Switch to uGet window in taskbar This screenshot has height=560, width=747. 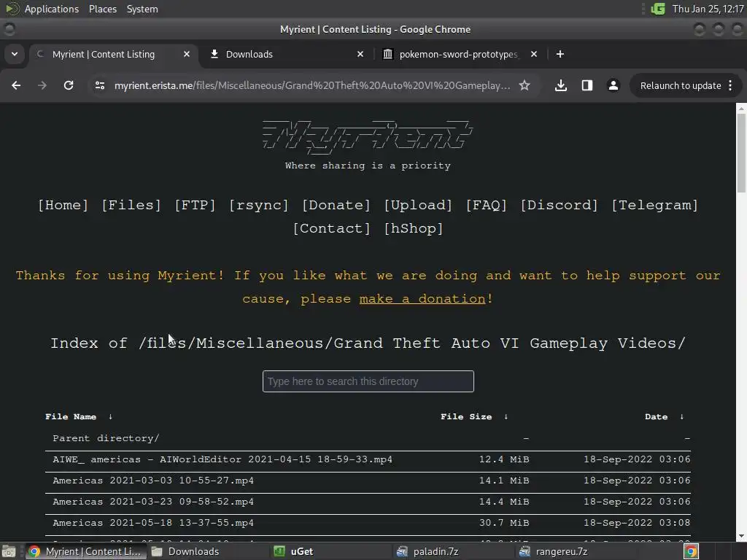point(331,551)
